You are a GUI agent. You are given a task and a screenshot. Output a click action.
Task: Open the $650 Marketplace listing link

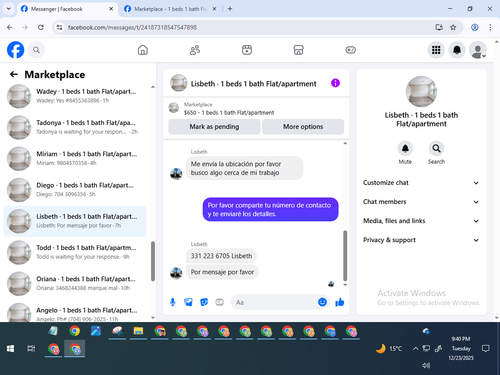click(229, 113)
